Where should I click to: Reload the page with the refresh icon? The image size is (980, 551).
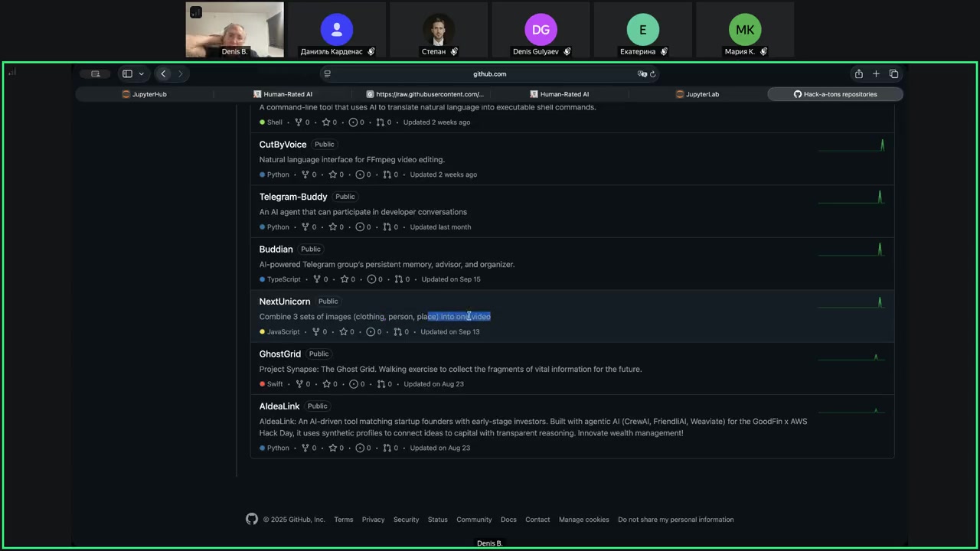(x=653, y=74)
